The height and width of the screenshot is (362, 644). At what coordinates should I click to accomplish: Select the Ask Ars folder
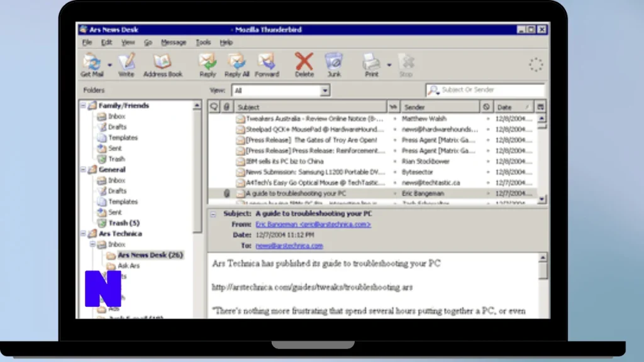128,266
